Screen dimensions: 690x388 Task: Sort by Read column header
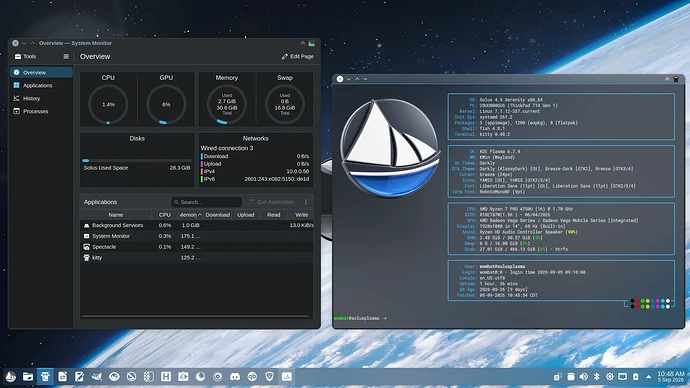(x=273, y=215)
